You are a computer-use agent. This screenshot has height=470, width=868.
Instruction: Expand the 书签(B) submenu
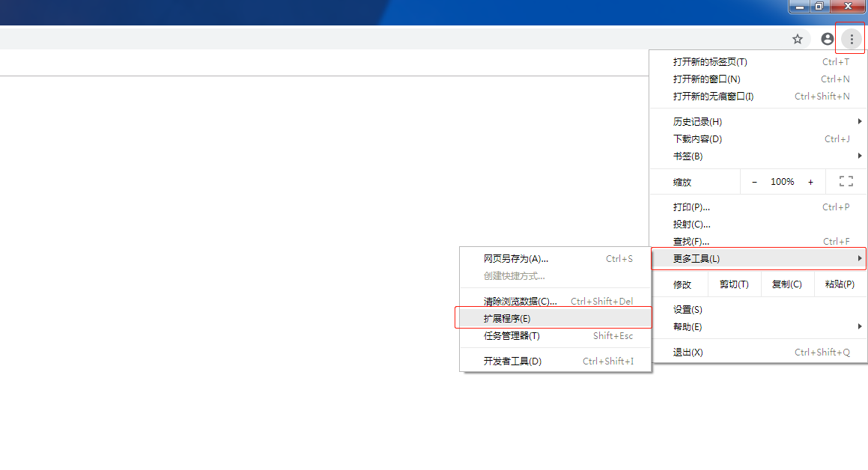pos(759,156)
